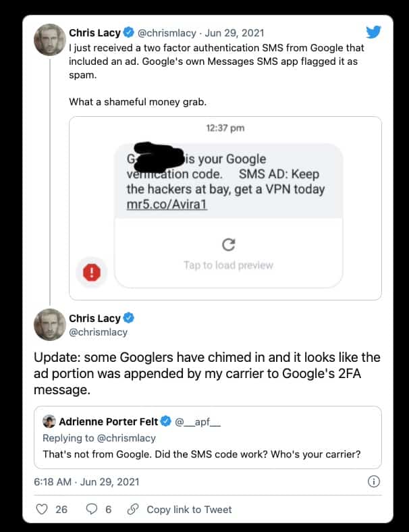Screen dimensions: 409x532
Task: Open the @chrismlacy handle in first tweet
Action: (167, 33)
